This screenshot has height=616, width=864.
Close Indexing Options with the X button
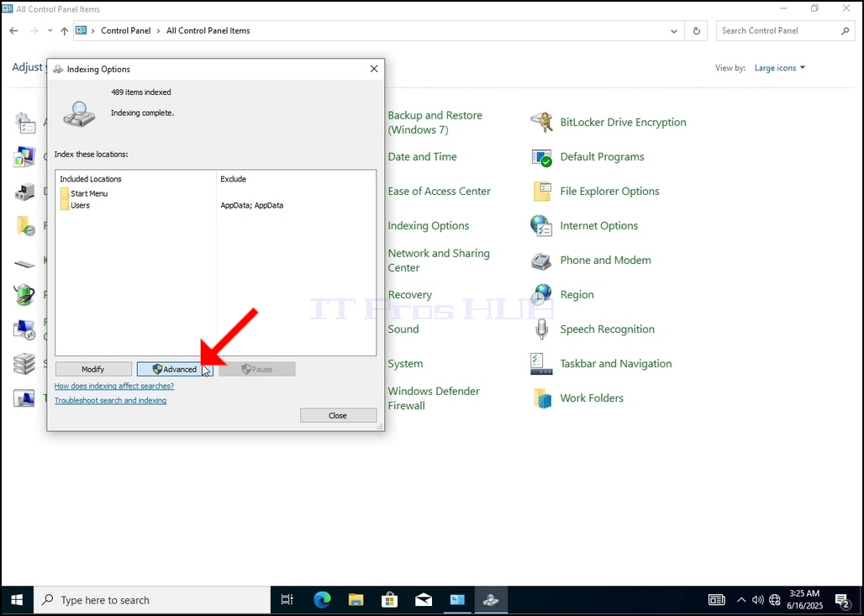click(x=374, y=69)
